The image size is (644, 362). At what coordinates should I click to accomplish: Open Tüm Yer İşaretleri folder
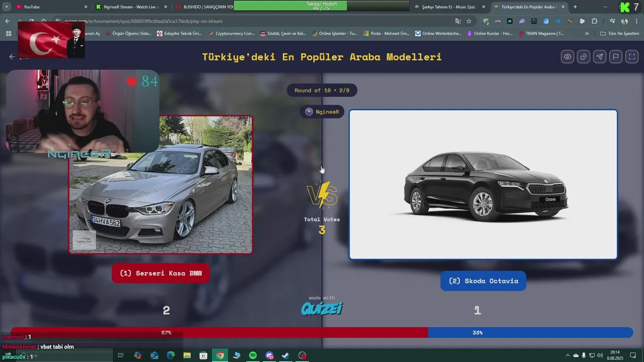point(620,34)
